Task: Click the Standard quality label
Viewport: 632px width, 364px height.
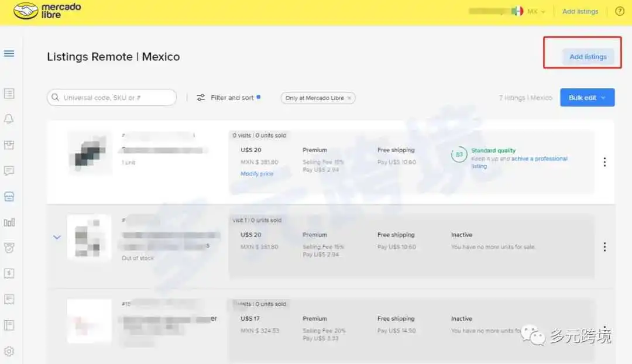Action: 493,150
